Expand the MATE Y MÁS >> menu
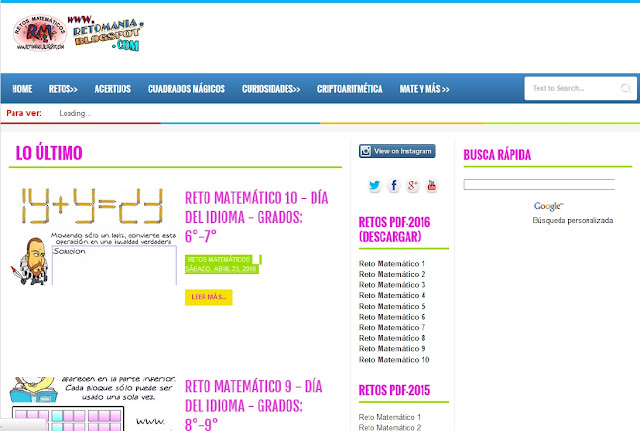The image size is (640, 431). (x=424, y=89)
